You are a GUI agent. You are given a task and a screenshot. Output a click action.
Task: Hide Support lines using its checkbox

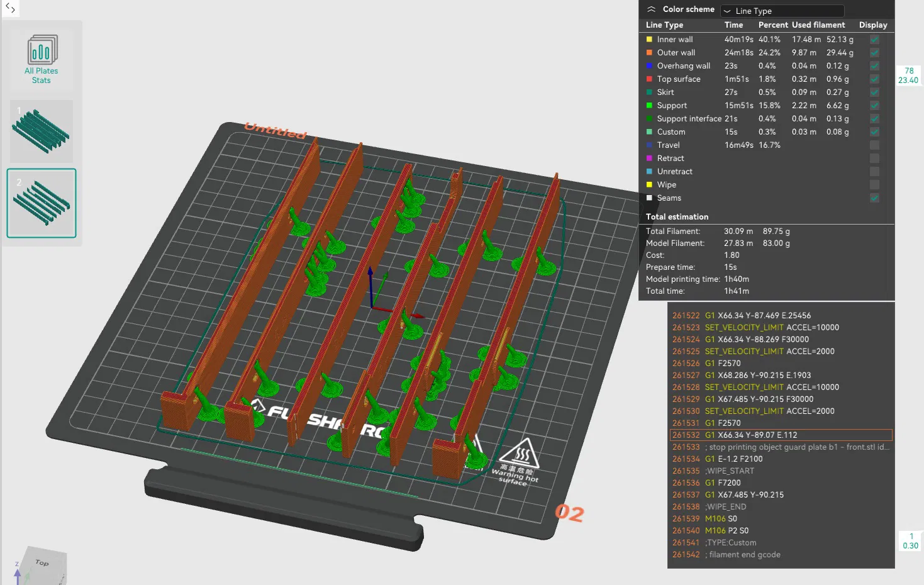[874, 106]
